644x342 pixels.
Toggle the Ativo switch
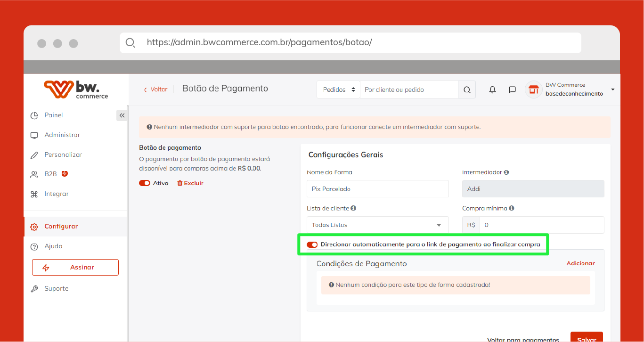[145, 183]
